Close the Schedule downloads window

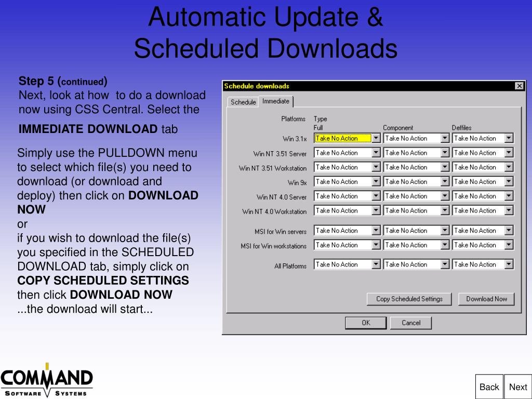pos(519,86)
